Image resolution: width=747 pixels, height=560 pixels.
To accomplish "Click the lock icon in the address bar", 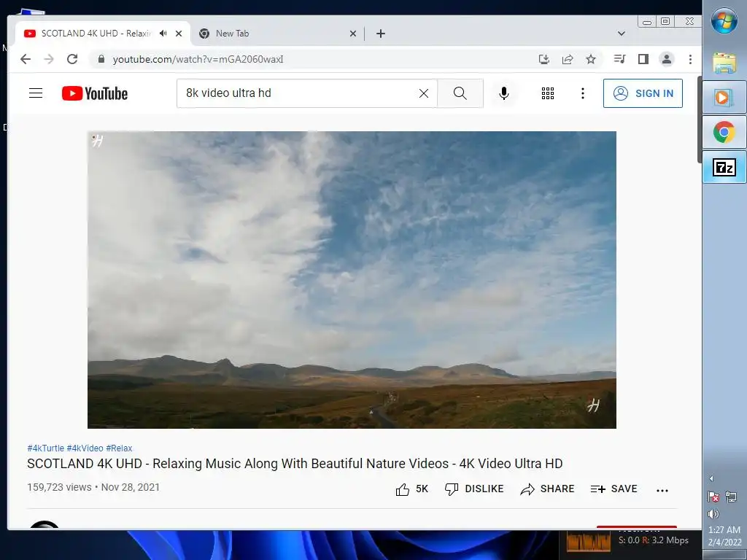I will (x=101, y=59).
